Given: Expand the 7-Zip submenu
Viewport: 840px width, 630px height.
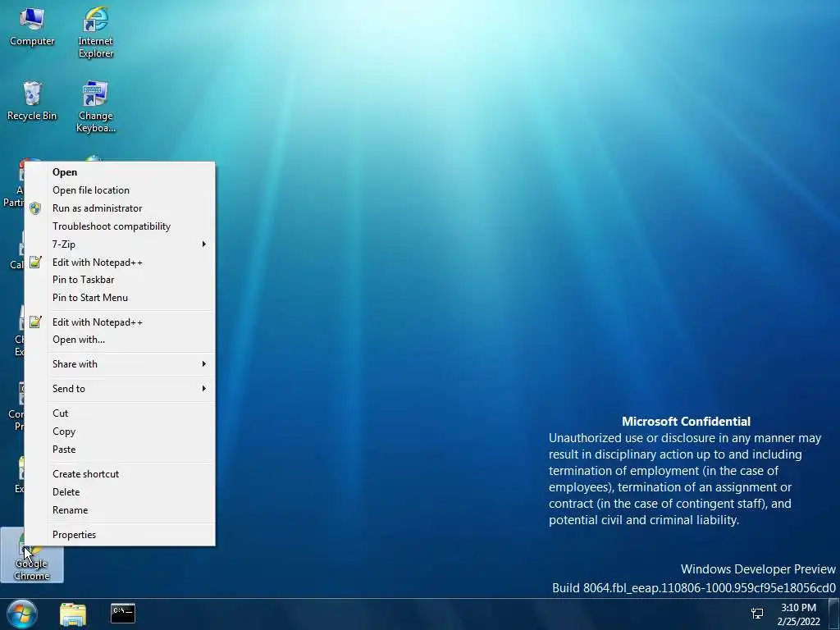Looking at the screenshot, I should [120, 244].
